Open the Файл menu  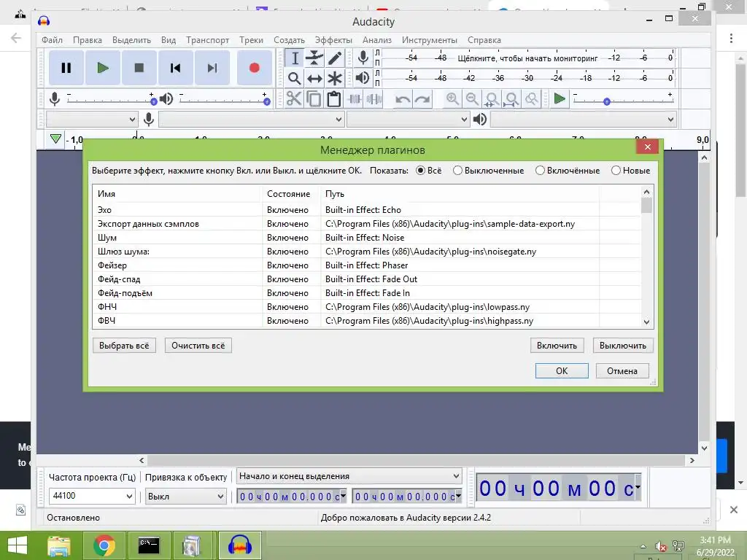(x=52, y=40)
